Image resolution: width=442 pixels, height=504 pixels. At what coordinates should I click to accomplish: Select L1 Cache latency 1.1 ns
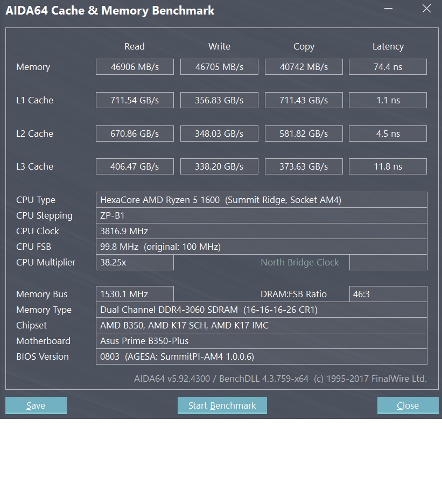388,100
